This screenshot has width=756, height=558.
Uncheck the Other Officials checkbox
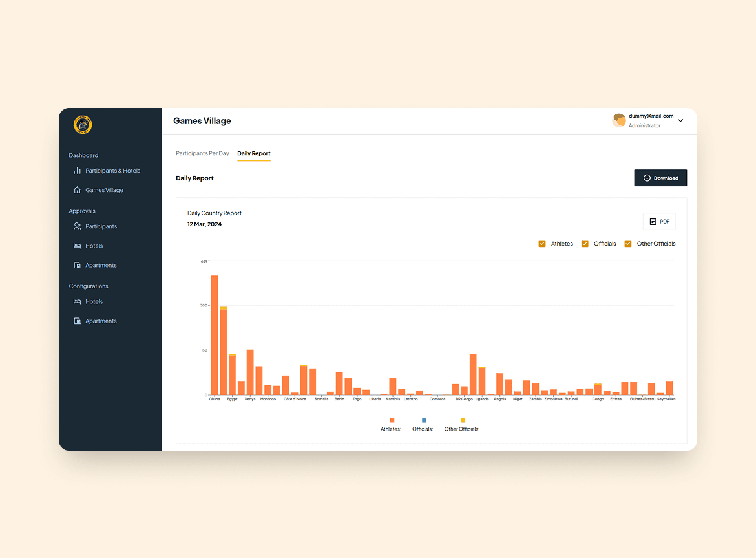(627, 244)
